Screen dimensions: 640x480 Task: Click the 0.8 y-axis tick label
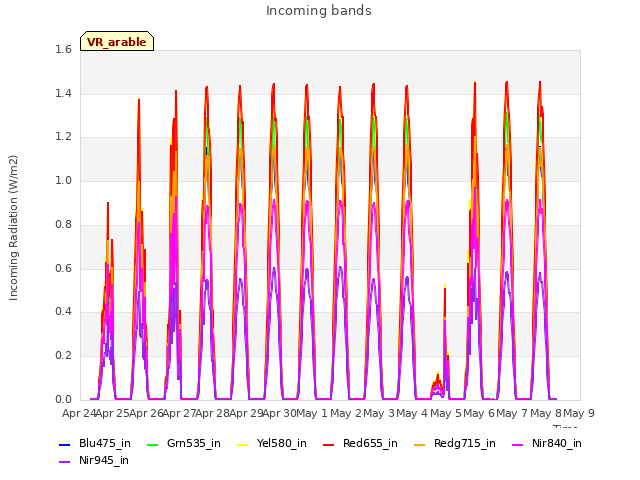click(x=63, y=224)
